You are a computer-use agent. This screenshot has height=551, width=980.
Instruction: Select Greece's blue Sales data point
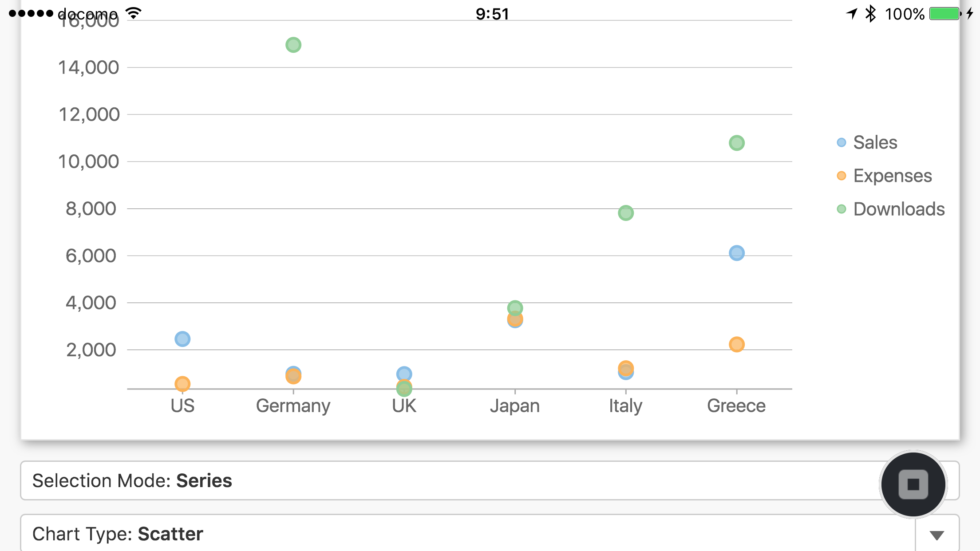[736, 253]
